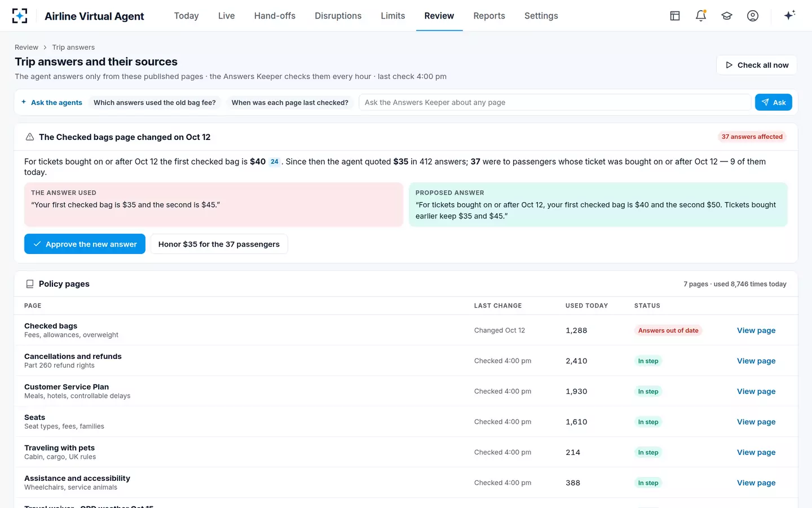Open the user account icon
This screenshot has height=508, width=812.
(753, 16)
